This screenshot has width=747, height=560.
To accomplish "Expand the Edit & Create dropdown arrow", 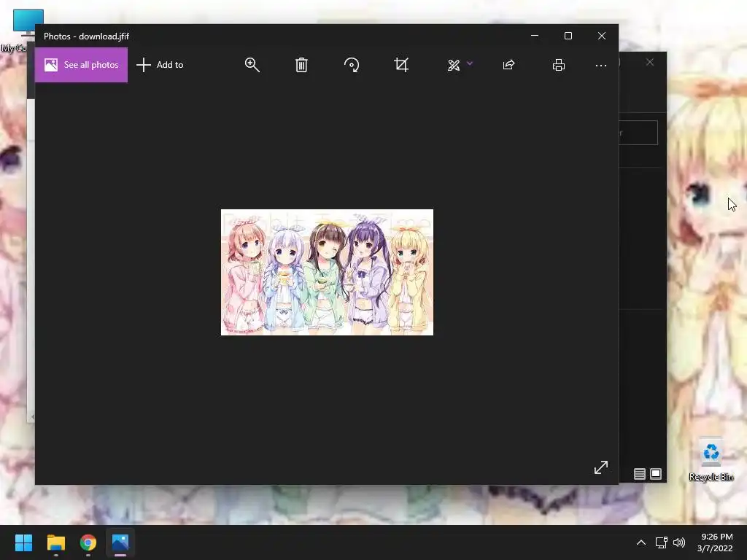I will [470, 63].
